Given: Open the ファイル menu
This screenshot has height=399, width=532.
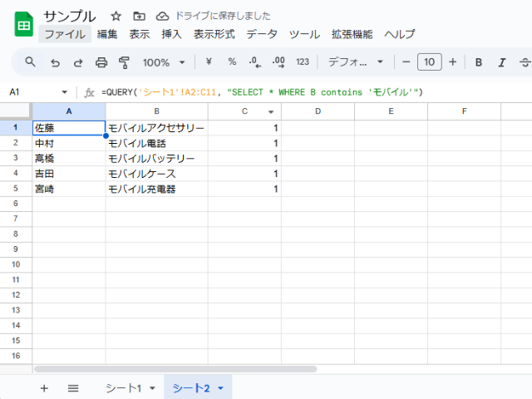Looking at the screenshot, I should coord(65,34).
